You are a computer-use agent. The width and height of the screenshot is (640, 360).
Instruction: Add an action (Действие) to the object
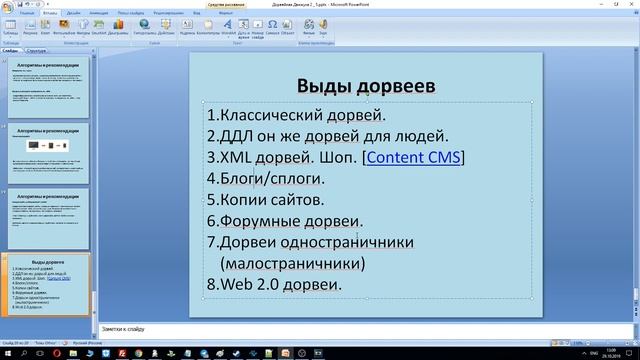pos(166,28)
